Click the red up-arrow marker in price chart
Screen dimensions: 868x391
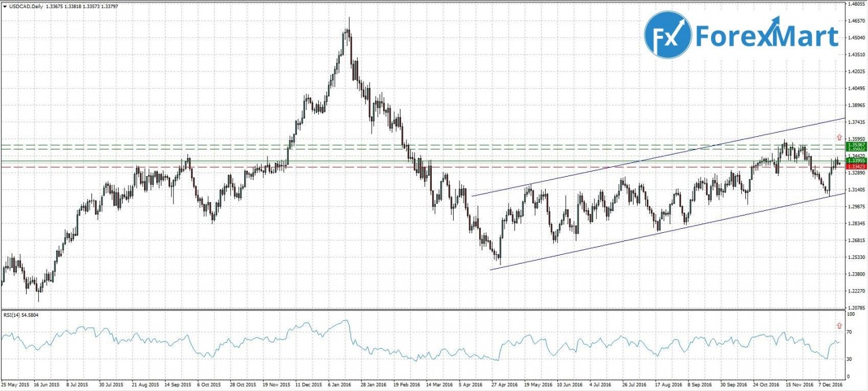coord(839,137)
